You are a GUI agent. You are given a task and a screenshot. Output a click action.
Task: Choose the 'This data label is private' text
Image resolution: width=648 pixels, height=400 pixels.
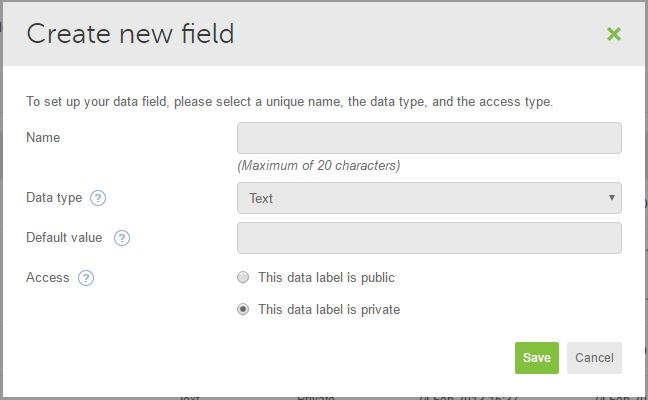click(329, 309)
